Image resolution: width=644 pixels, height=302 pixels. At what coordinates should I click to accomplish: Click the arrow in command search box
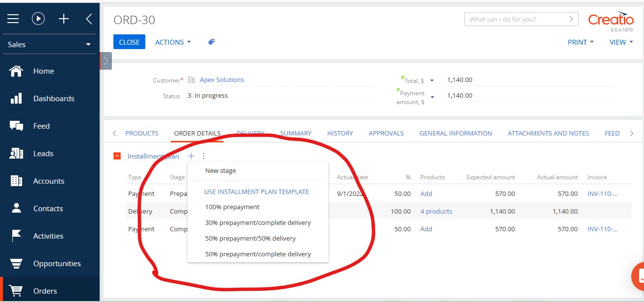pyautogui.click(x=571, y=19)
